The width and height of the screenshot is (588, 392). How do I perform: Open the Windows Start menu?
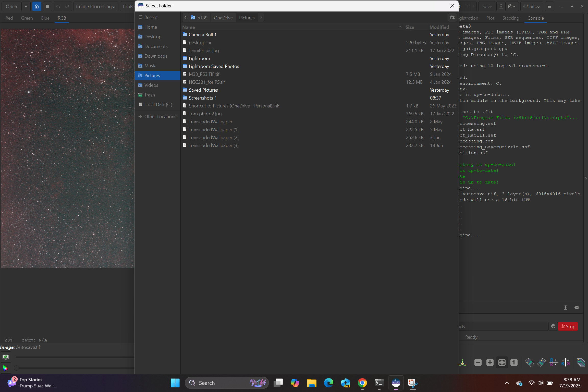(175, 383)
